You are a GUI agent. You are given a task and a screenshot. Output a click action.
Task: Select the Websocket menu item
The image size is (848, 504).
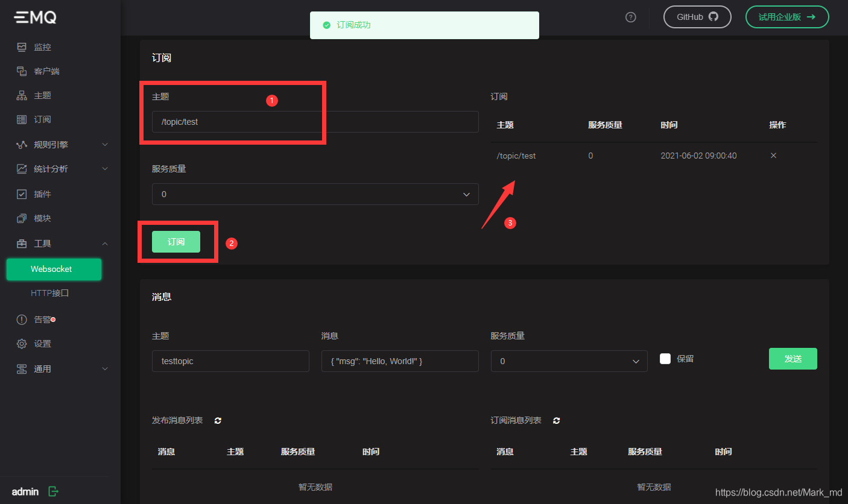click(54, 269)
